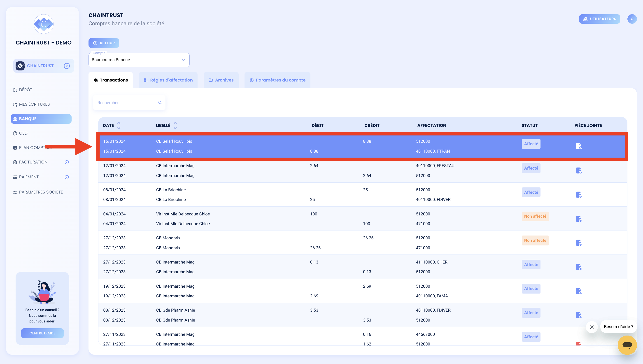This screenshot has height=364, width=643.
Task: Click Affecté status of CB La Briochine row
Action: (531, 192)
